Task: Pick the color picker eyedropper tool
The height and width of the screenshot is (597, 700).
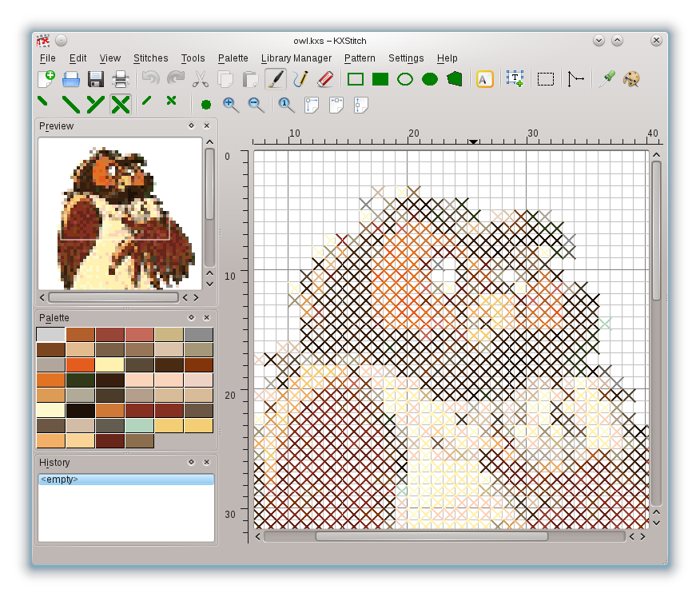Action: pyautogui.click(x=607, y=79)
